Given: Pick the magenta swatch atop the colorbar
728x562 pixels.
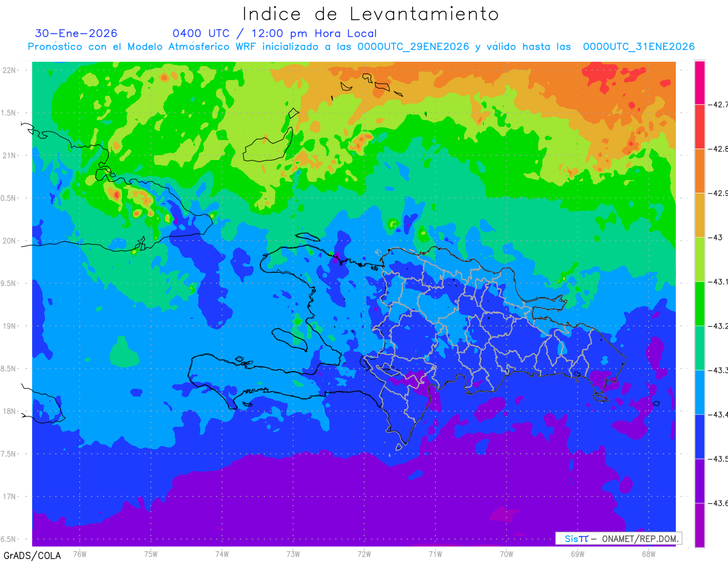Looking at the screenshot, I should click(699, 82).
